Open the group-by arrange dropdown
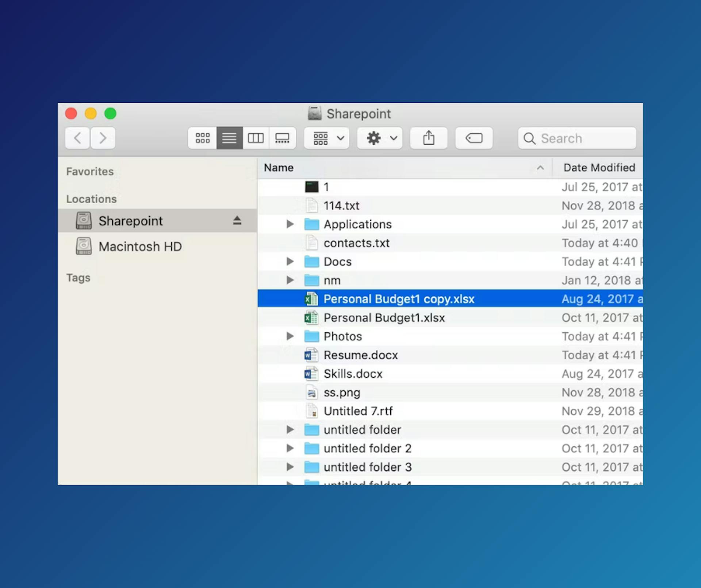The width and height of the screenshot is (701, 588). click(x=327, y=138)
